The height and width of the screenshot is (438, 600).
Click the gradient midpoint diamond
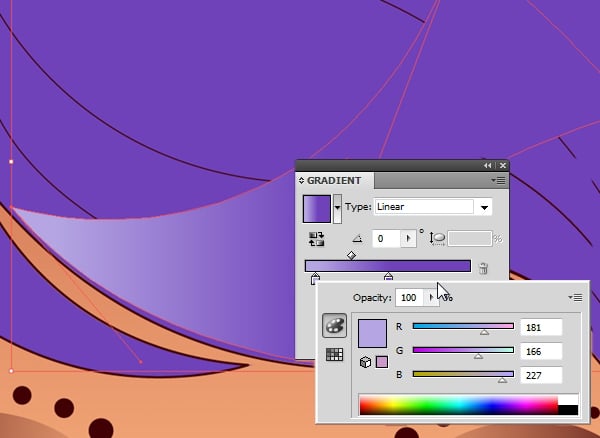351,256
